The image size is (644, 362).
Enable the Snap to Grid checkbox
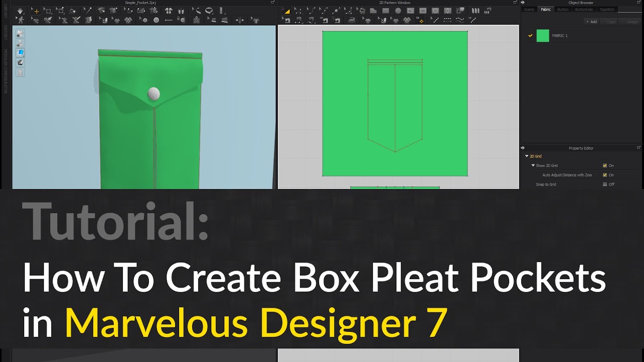click(605, 185)
